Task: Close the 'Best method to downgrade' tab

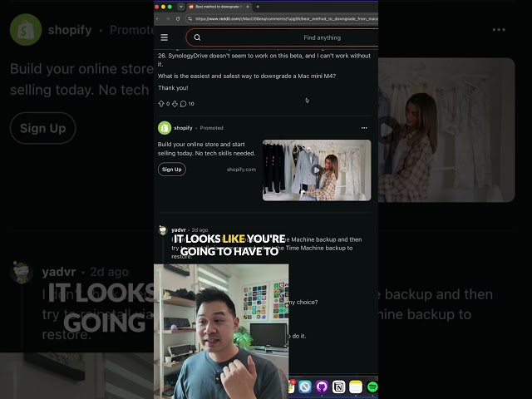Action: 248,7
